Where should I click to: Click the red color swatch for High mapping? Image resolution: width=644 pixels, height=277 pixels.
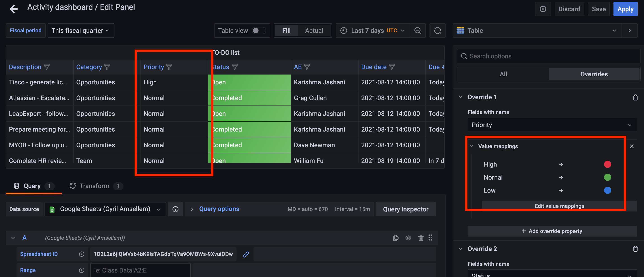click(x=608, y=164)
